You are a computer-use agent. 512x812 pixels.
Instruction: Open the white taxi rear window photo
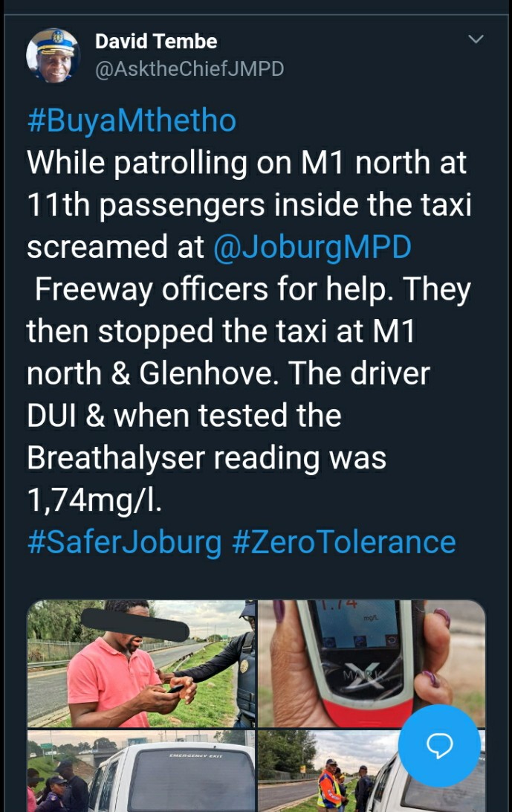(x=140, y=771)
